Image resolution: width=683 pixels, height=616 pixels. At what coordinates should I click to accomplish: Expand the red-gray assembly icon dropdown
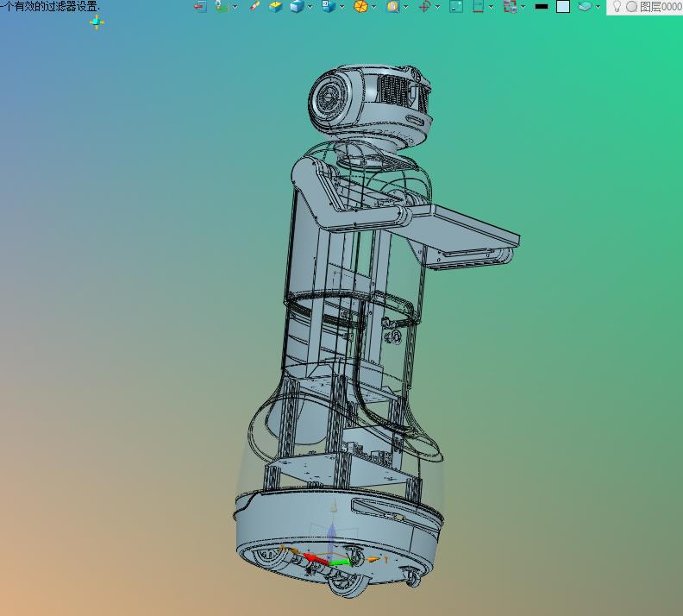[x=523, y=7]
